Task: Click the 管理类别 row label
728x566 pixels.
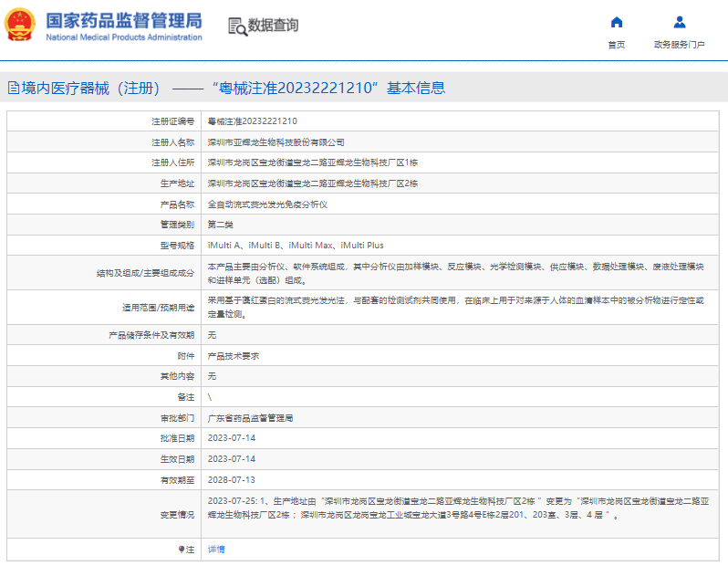Action: [177, 225]
